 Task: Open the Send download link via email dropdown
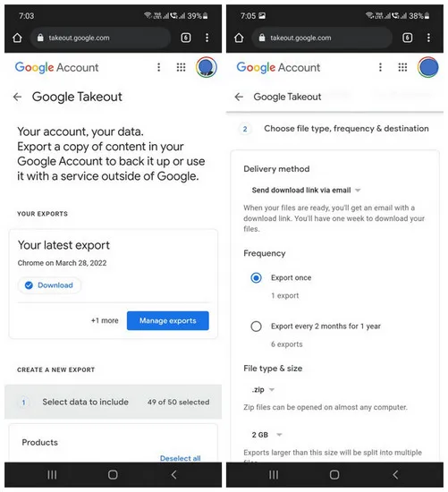pos(306,191)
